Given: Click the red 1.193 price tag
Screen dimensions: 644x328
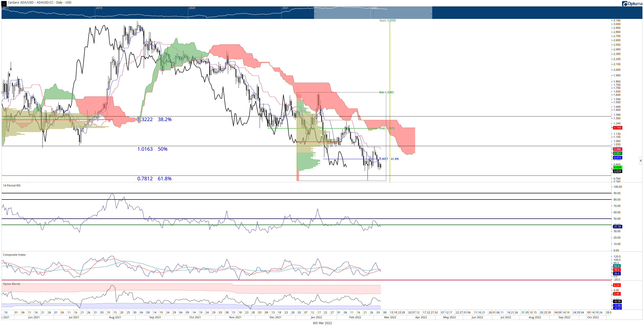Looking at the screenshot, I should pos(618,128).
